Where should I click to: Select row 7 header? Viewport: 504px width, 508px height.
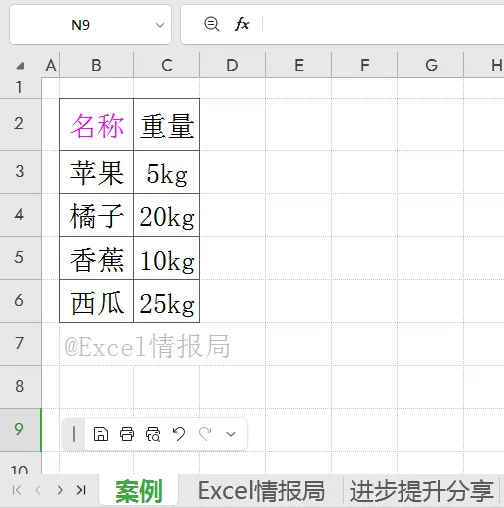(20, 344)
